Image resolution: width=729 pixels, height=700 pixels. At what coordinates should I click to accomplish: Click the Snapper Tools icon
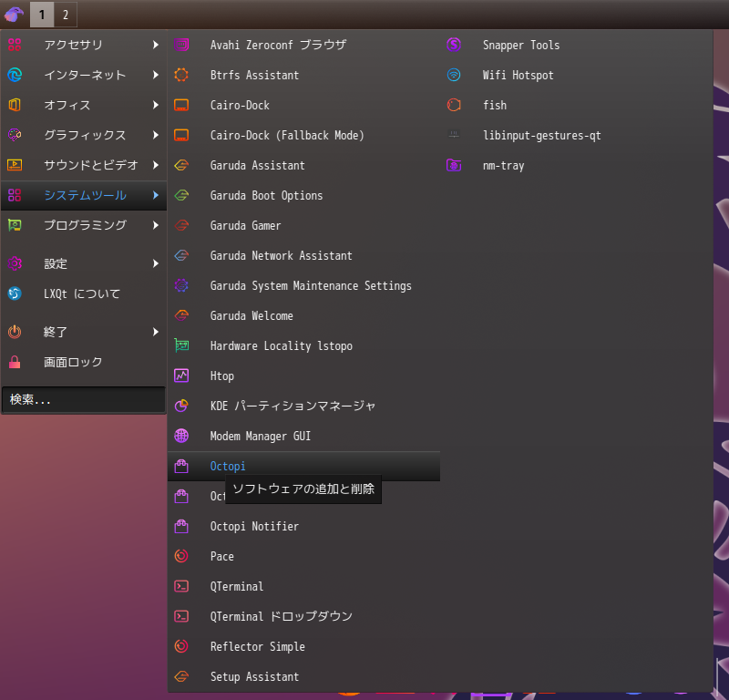pyautogui.click(x=454, y=45)
